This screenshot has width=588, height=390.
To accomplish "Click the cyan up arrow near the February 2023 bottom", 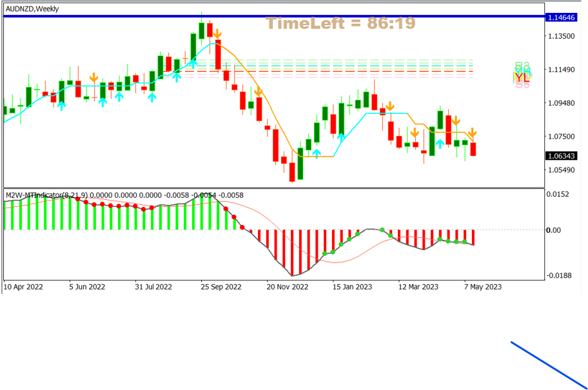I will tap(439, 143).
